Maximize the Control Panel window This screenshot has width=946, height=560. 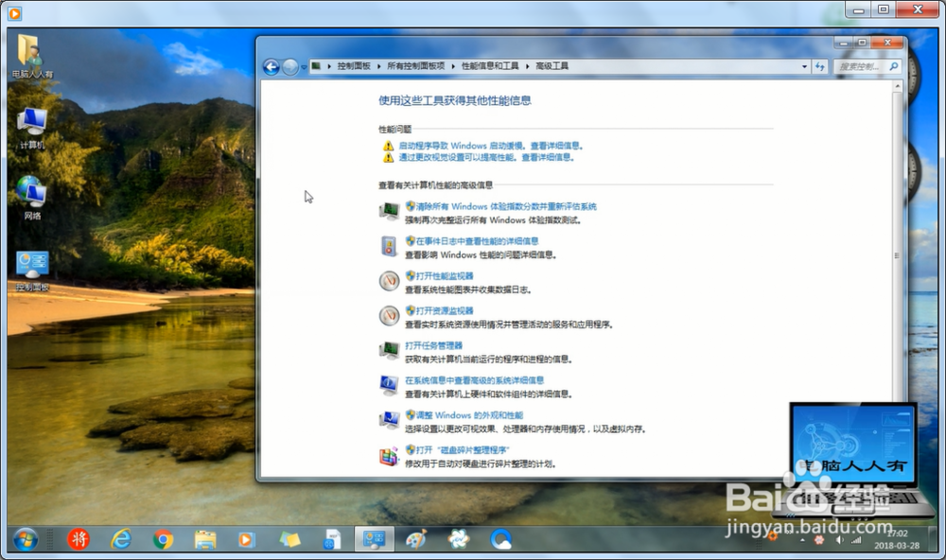(862, 43)
